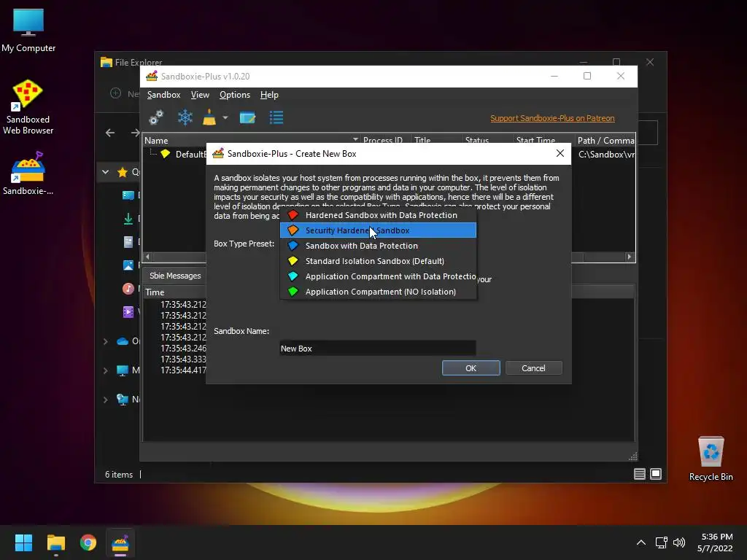This screenshot has height=560, width=747.
Task: Click Videos icon in File Explorer sidebar
Action: [128, 312]
